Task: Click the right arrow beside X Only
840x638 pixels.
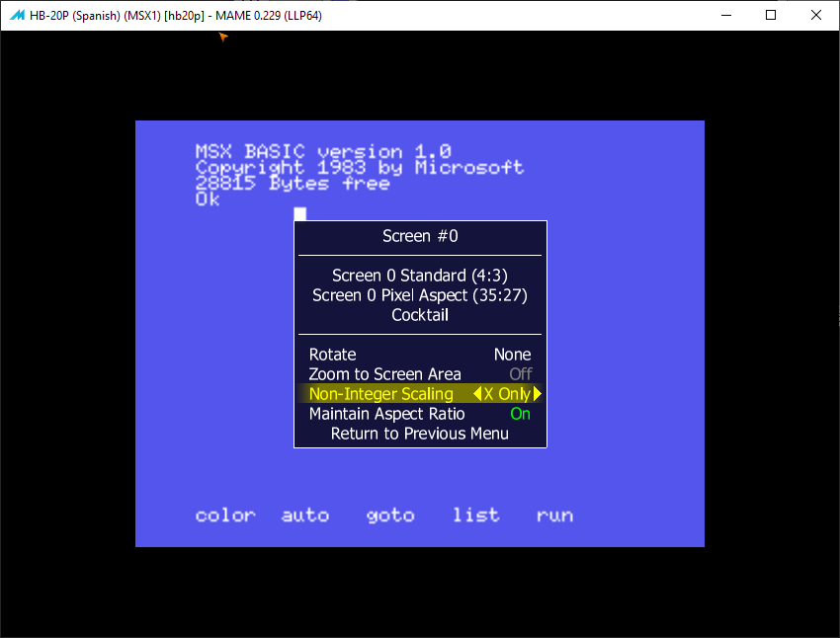Action: pyautogui.click(x=538, y=394)
